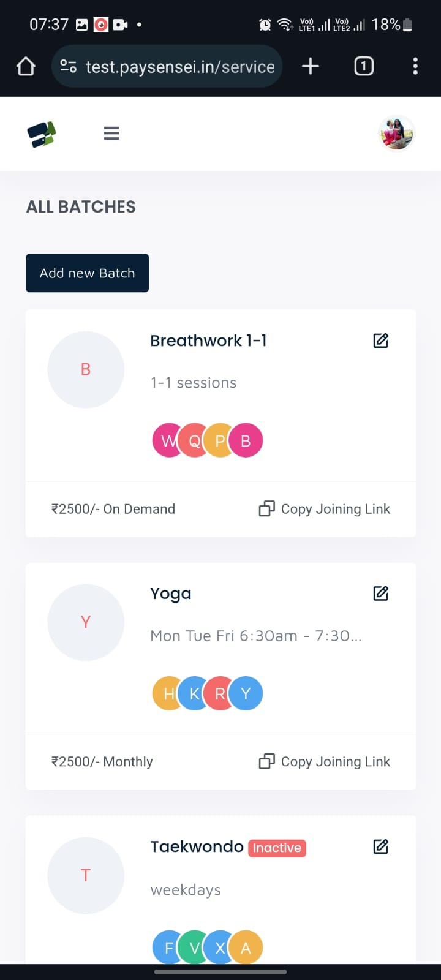Copy Joining Link for Breathwork 1-1

click(x=325, y=509)
